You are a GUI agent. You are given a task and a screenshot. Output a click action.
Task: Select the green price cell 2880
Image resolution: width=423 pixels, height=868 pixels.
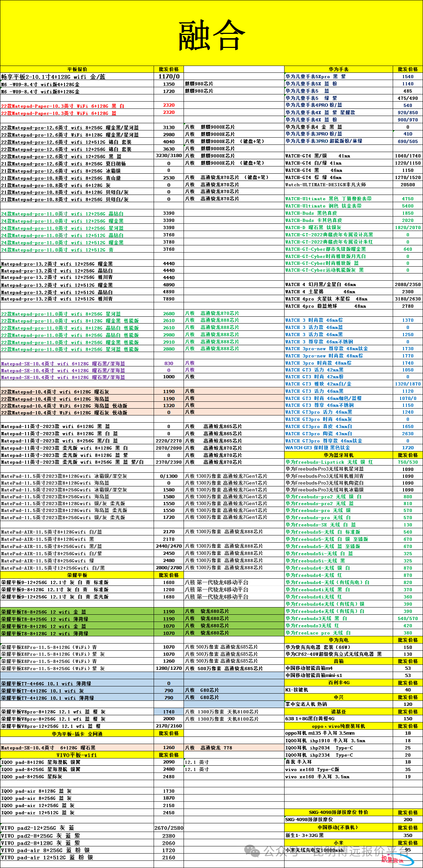169,349
